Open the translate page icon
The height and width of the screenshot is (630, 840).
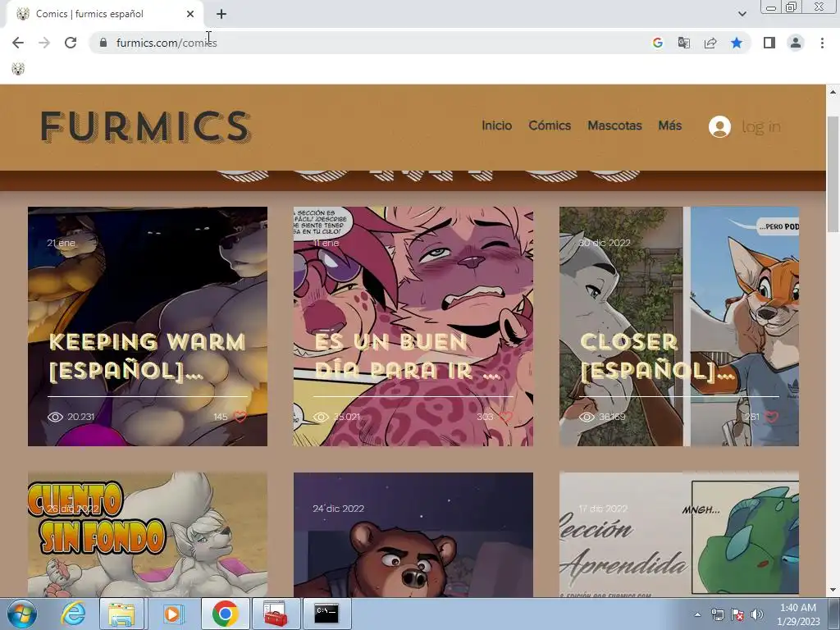pyautogui.click(x=683, y=43)
